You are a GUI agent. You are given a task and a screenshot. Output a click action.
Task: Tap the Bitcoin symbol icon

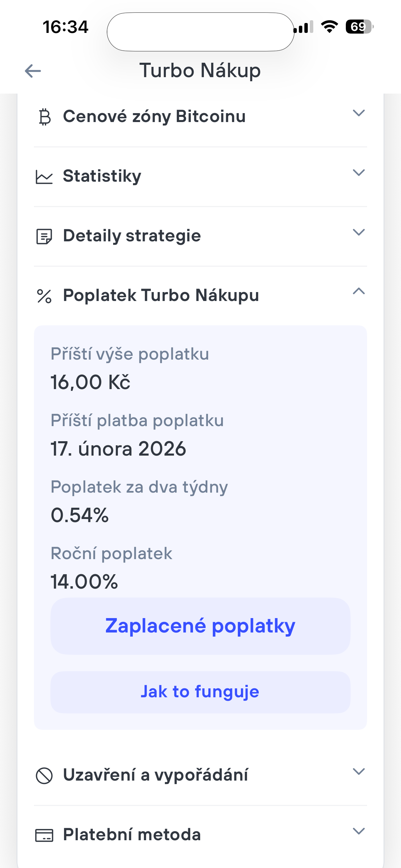45,117
